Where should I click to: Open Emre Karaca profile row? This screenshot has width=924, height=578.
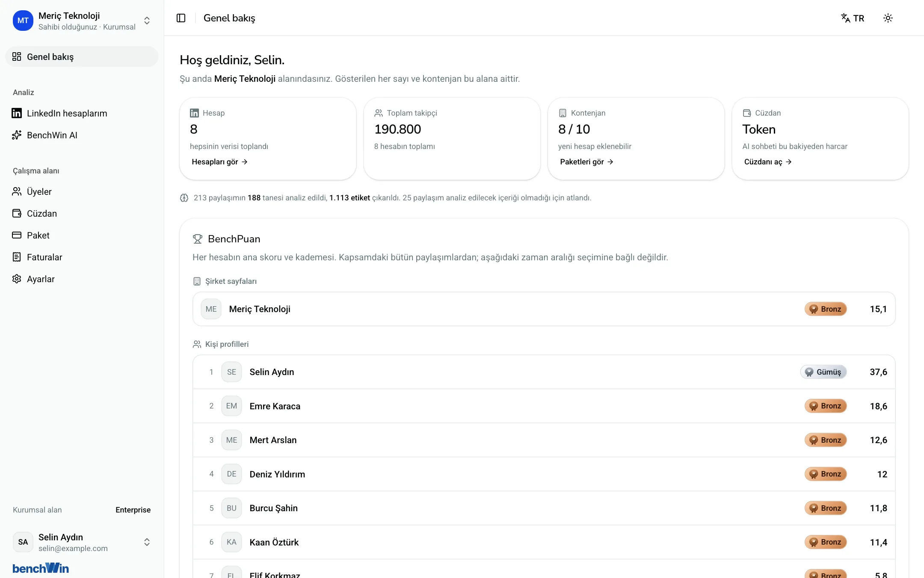(x=544, y=406)
